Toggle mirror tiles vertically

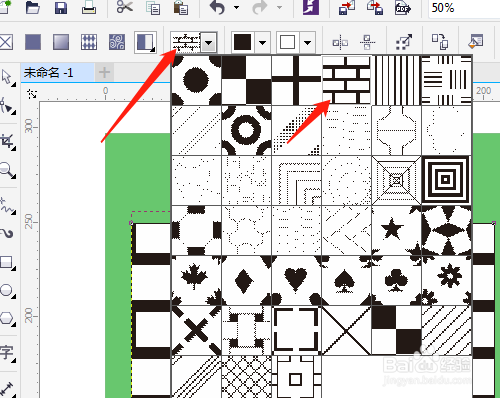pos(367,43)
